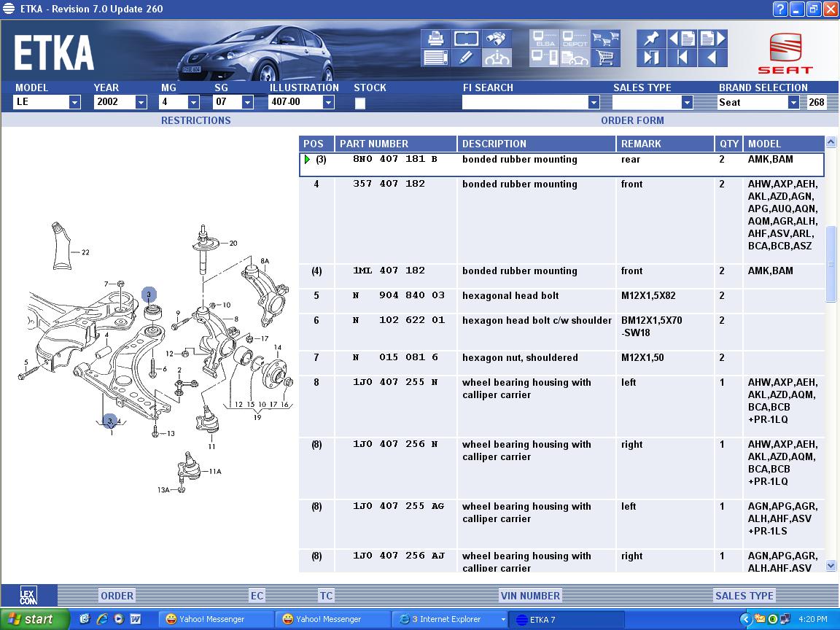Open the RESTRICTIONS tab

[x=196, y=120]
